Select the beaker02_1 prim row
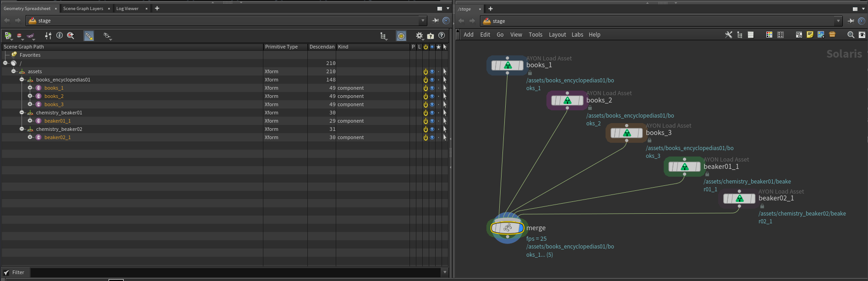This screenshot has width=868, height=281. coord(57,138)
